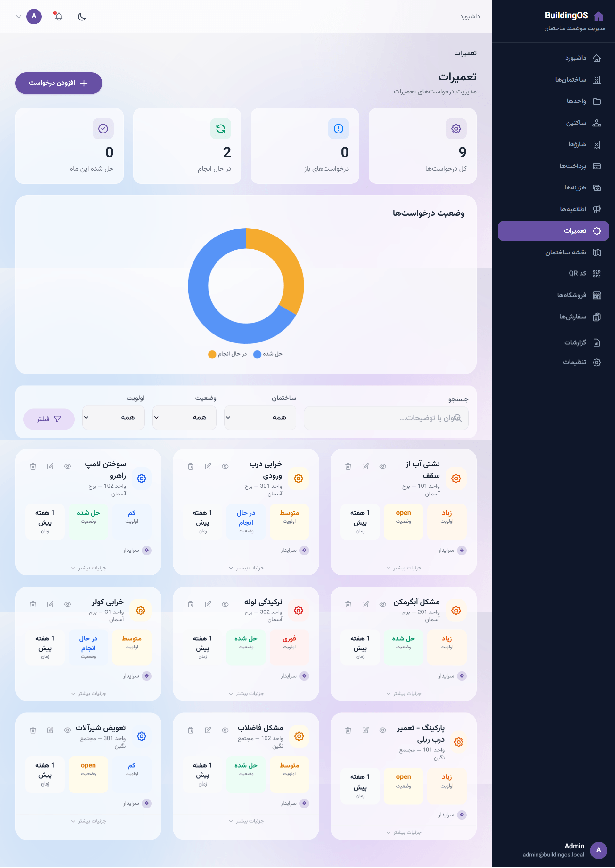
Task: View the مشکل فاضلاب request via eye icon
Action: coord(225,731)
